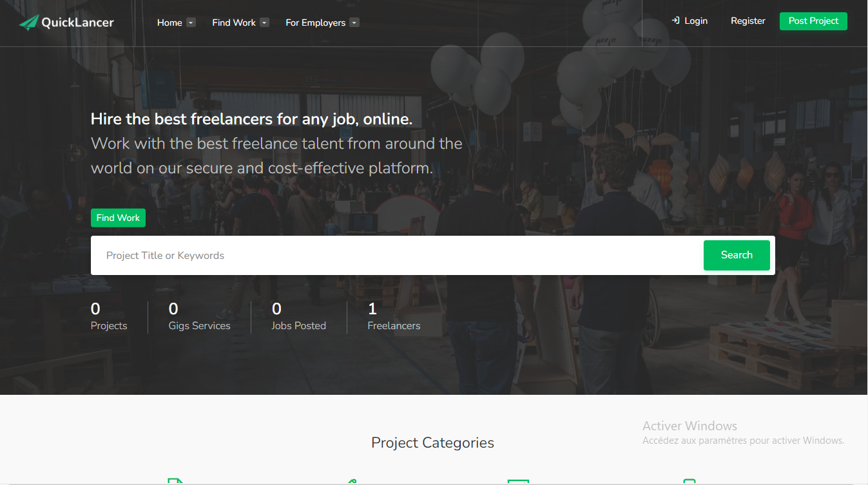
Task: Expand the Home dropdown arrow
Action: pyautogui.click(x=191, y=23)
